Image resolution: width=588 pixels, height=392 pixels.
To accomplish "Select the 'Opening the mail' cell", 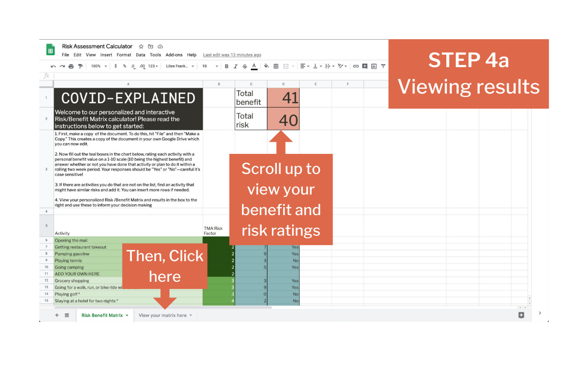I will [x=128, y=240].
